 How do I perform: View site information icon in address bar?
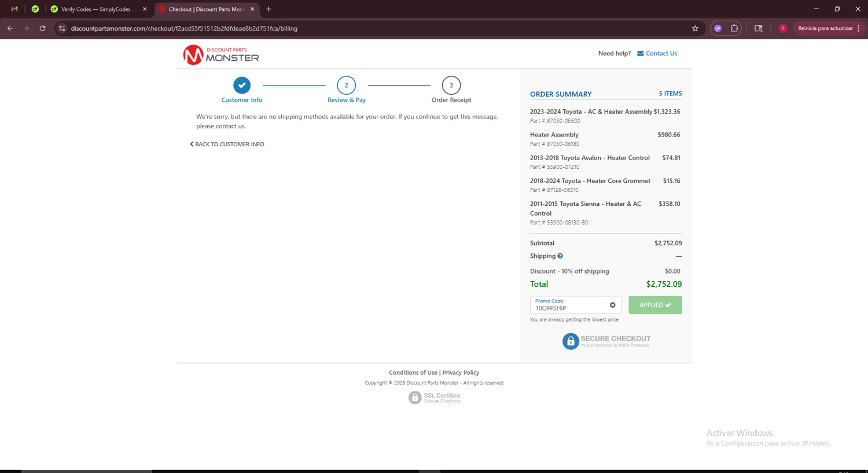[62, 28]
